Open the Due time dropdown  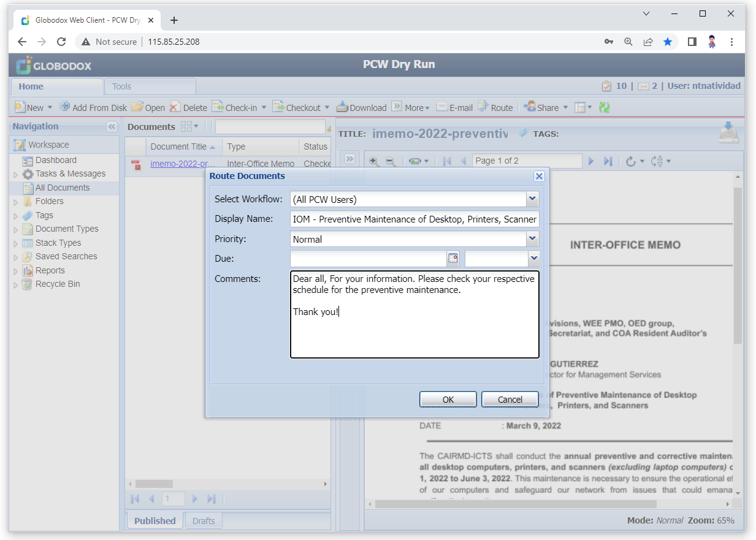(x=533, y=259)
